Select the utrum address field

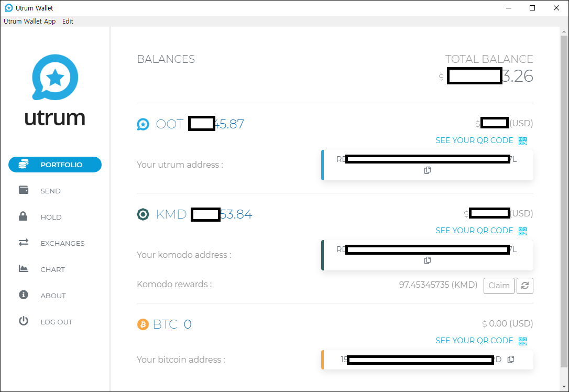pyautogui.click(x=428, y=165)
